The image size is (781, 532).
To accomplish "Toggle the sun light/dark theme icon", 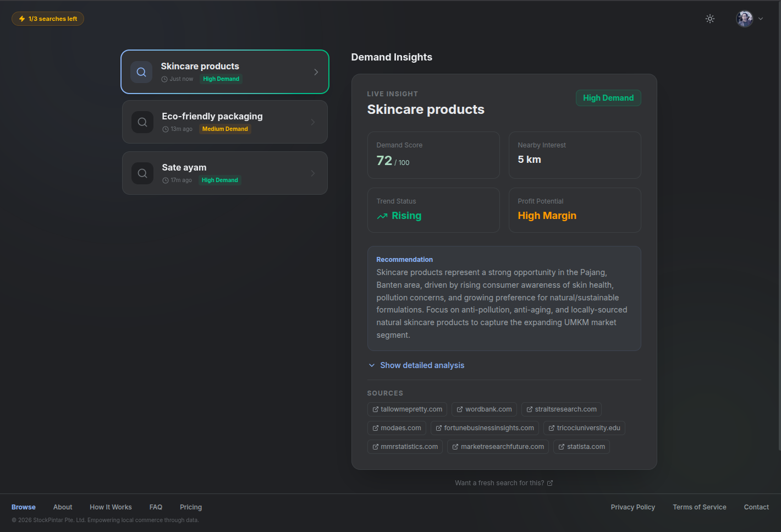I will [x=710, y=19].
